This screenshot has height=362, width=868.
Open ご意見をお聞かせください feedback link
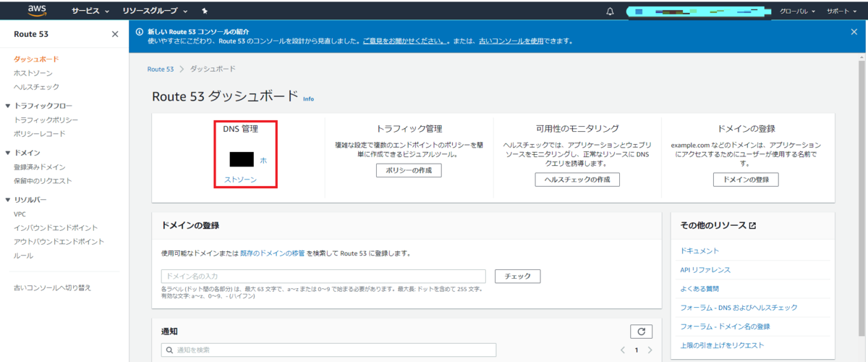[404, 41]
